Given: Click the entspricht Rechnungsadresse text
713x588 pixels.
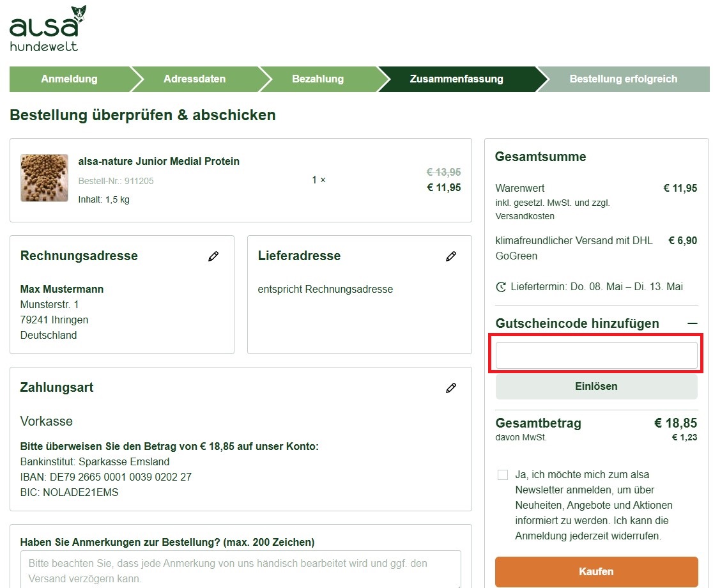Looking at the screenshot, I should [325, 290].
